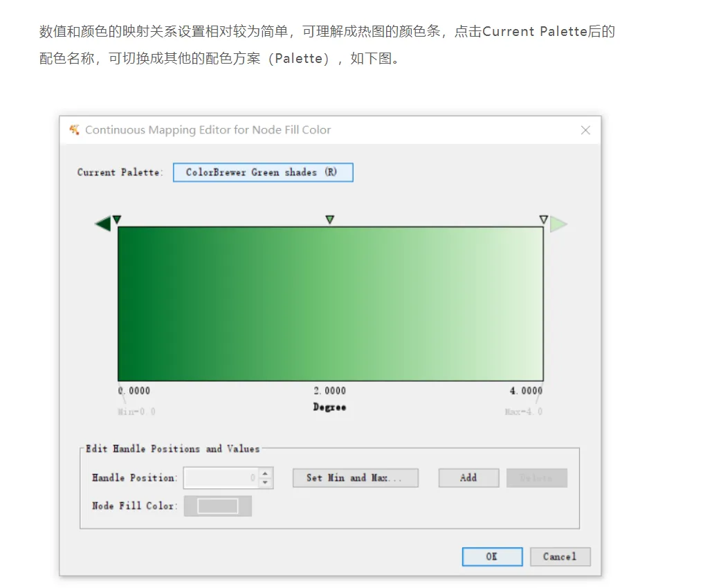The height and width of the screenshot is (588, 703).
Task: Increase Handle Position with up spinner arrow
Action: pos(266,473)
